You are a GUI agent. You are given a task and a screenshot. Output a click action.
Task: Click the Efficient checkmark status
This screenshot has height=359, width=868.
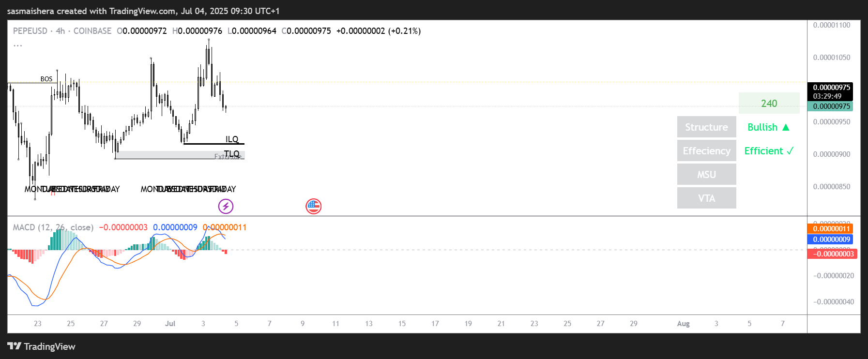click(768, 151)
